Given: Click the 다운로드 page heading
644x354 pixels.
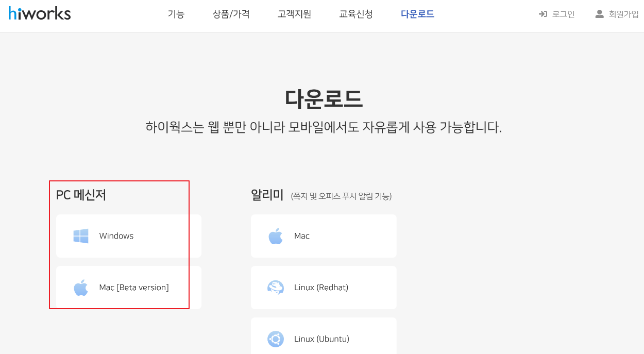Looking at the screenshot, I should pos(324,99).
